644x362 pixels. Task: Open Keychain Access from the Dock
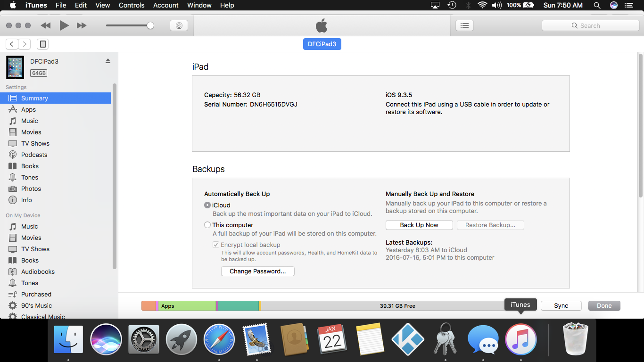[446, 339]
